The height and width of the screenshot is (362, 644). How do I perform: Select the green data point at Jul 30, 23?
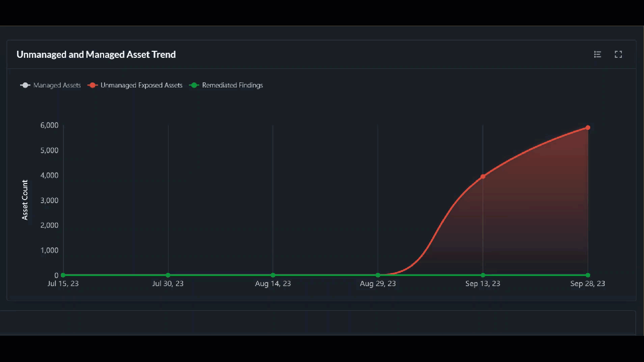pyautogui.click(x=168, y=275)
